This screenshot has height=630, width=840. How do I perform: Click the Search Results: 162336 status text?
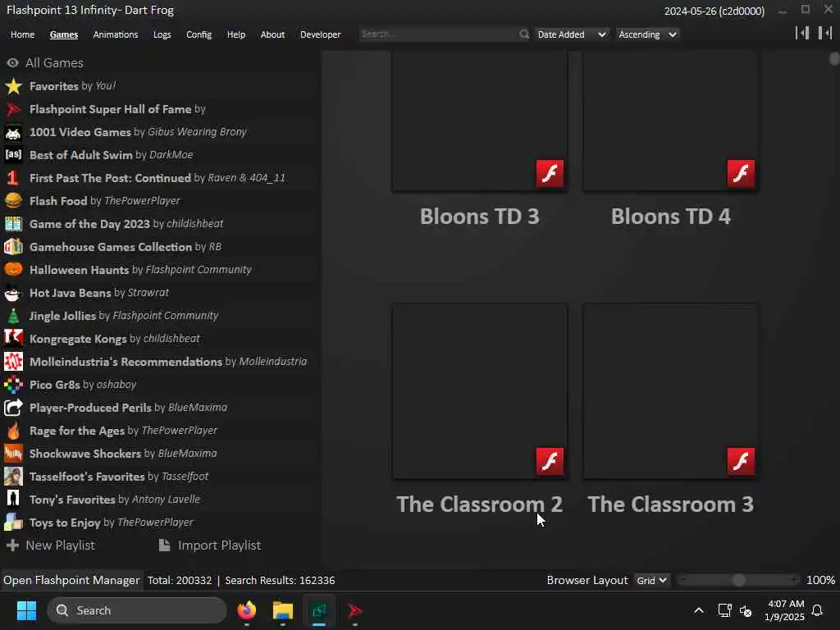pos(281,580)
